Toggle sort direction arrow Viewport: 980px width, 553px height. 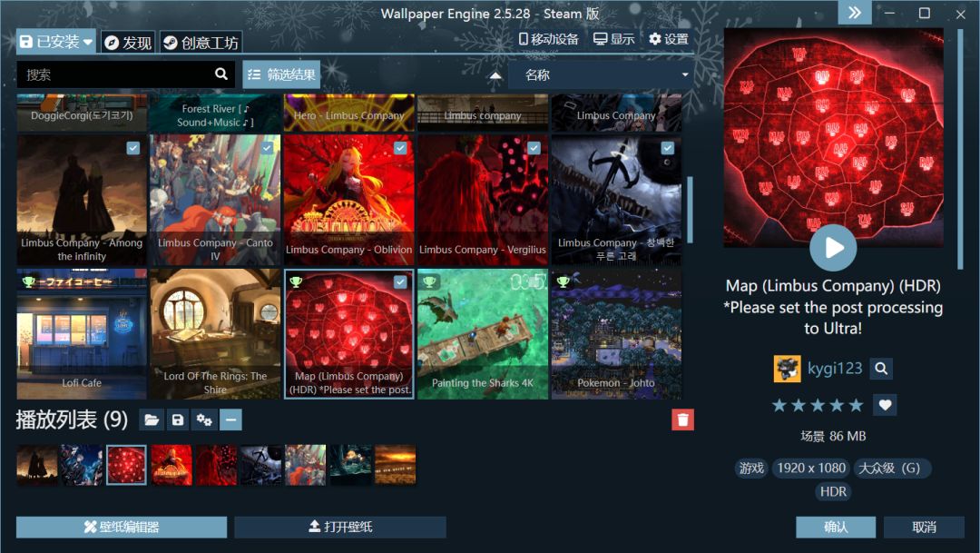[495, 75]
